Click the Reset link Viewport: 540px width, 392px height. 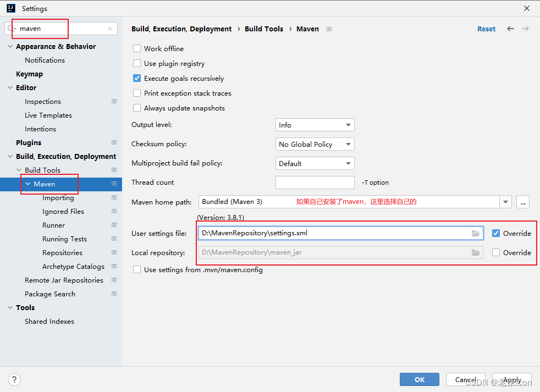coord(486,29)
